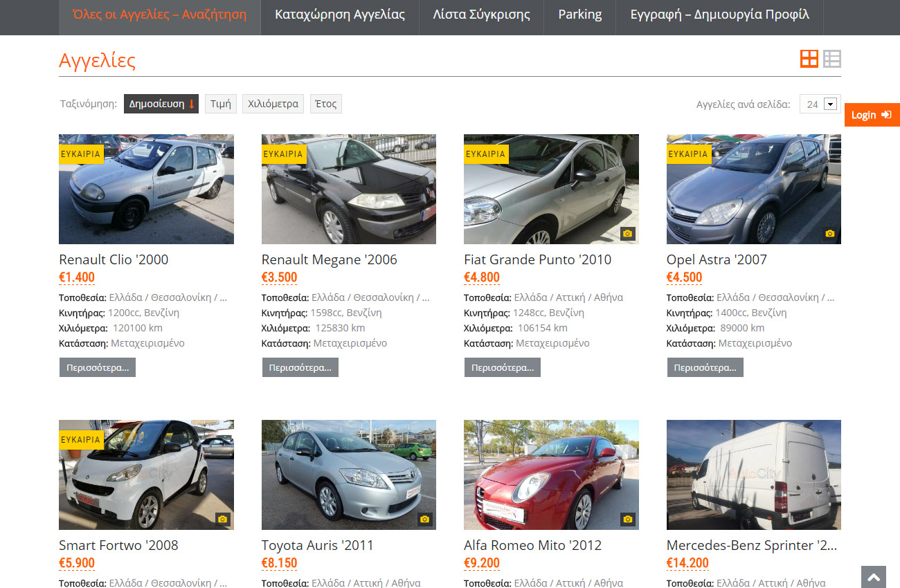Click the scroll-to-top arrow icon

pyautogui.click(x=874, y=577)
